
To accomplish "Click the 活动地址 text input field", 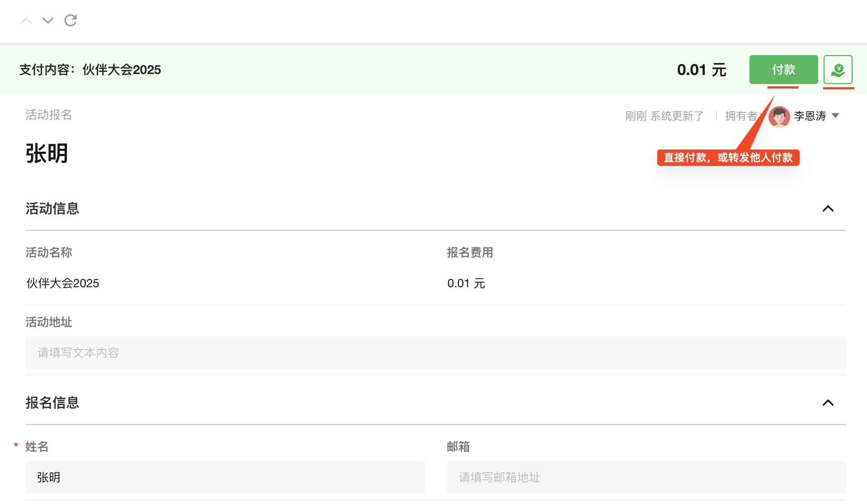I will coord(435,353).
